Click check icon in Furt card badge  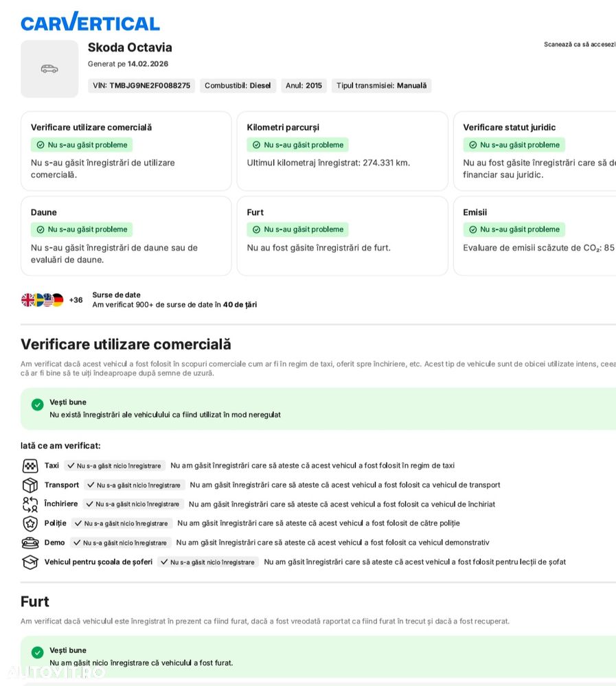click(x=256, y=229)
